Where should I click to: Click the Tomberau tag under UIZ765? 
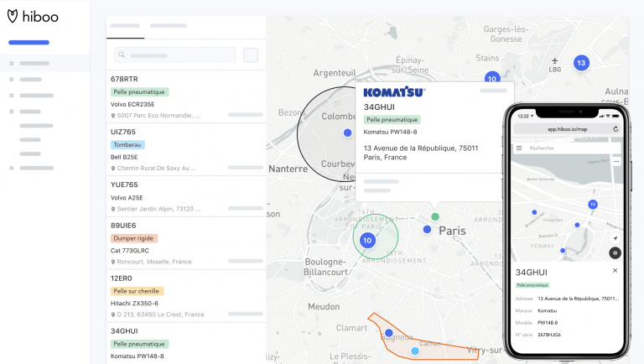coord(127,144)
